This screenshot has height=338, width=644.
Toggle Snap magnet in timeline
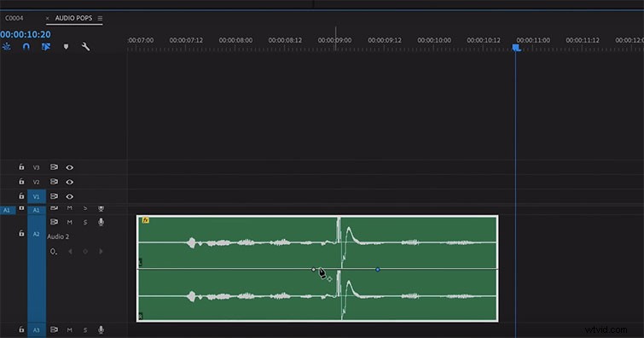point(26,46)
